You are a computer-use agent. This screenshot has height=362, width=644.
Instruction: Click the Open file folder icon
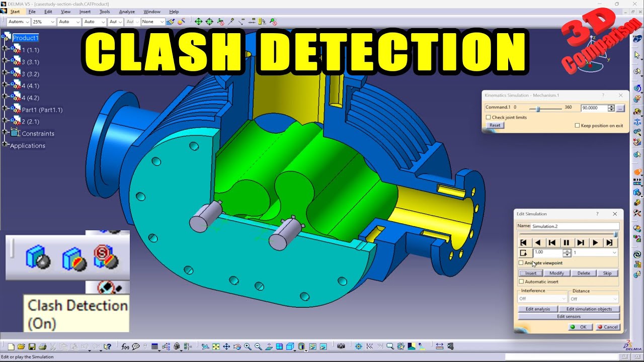(x=21, y=346)
